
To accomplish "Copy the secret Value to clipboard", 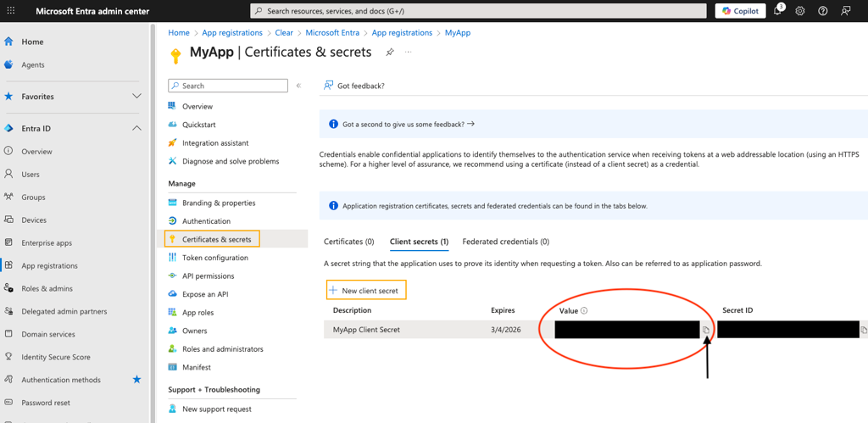I will pos(706,330).
